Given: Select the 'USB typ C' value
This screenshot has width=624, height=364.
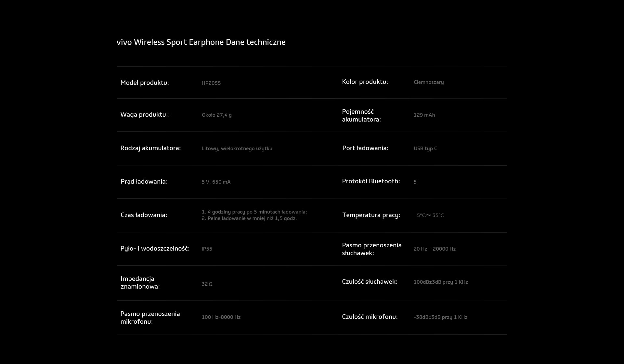Looking at the screenshot, I should coord(425,149).
